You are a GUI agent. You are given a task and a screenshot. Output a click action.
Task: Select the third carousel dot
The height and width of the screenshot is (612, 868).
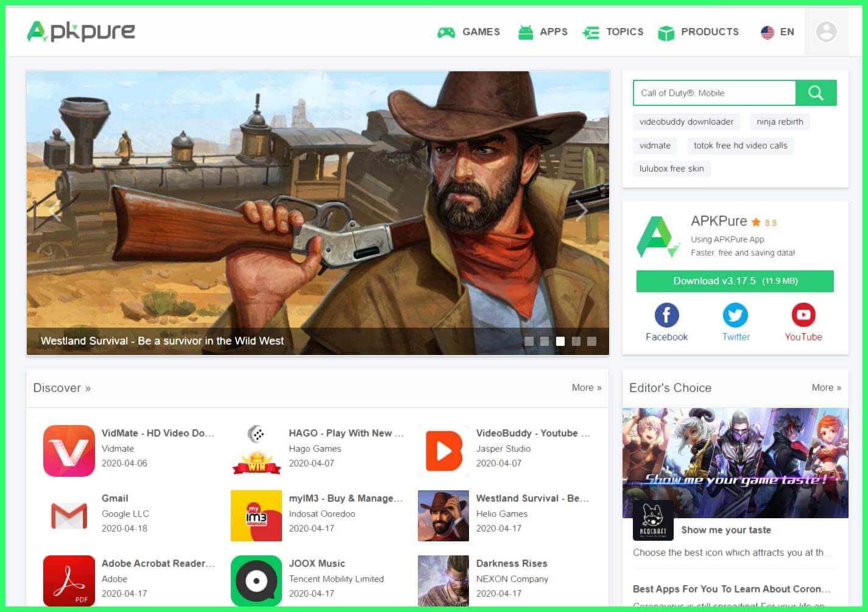[x=560, y=341]
